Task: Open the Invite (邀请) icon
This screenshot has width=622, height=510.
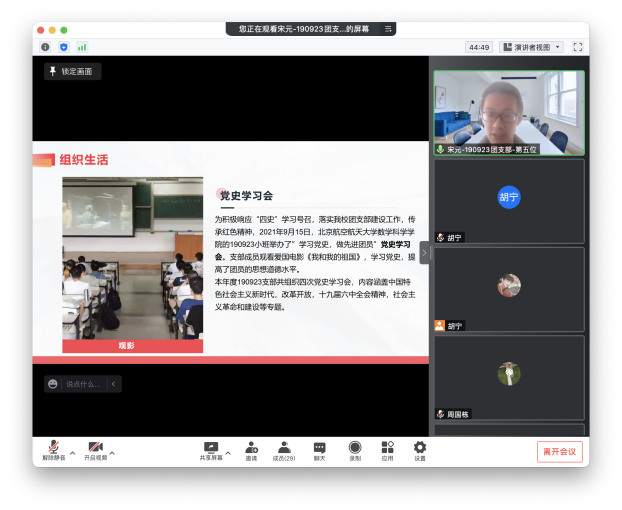Action: coord(251,449)
